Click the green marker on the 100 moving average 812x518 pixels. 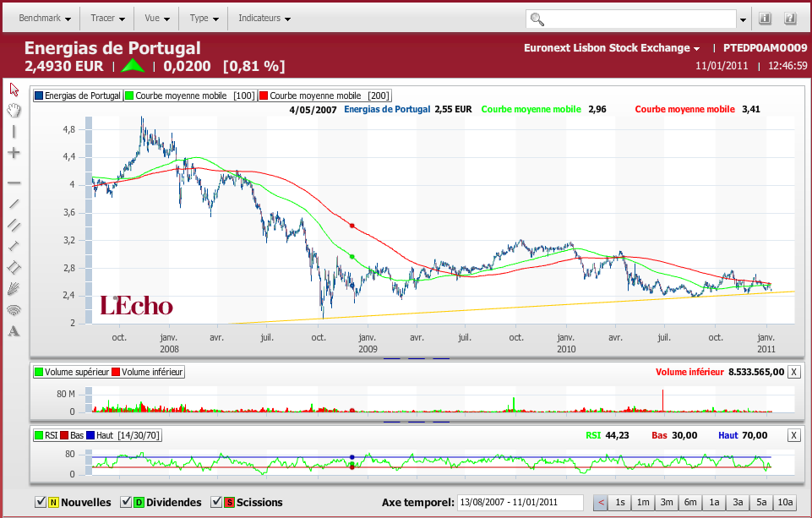click(x=352, y=256)
